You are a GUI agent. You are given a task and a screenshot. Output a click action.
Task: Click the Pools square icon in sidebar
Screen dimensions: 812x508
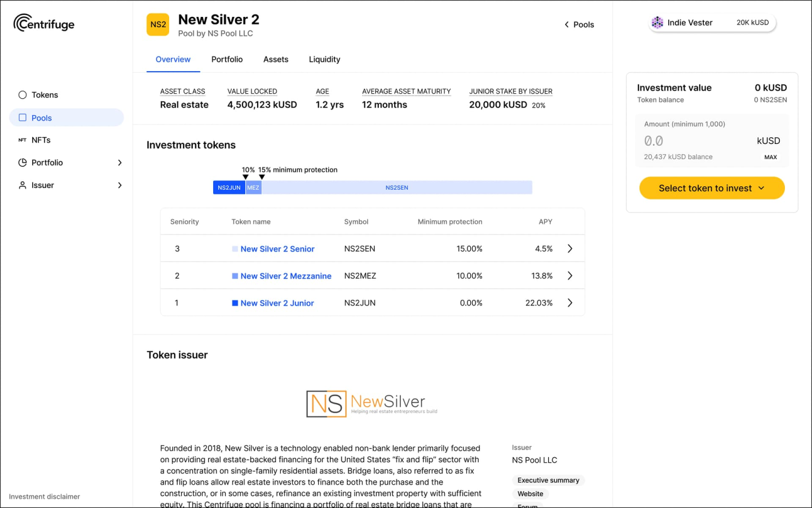click(x=23, y=117)
